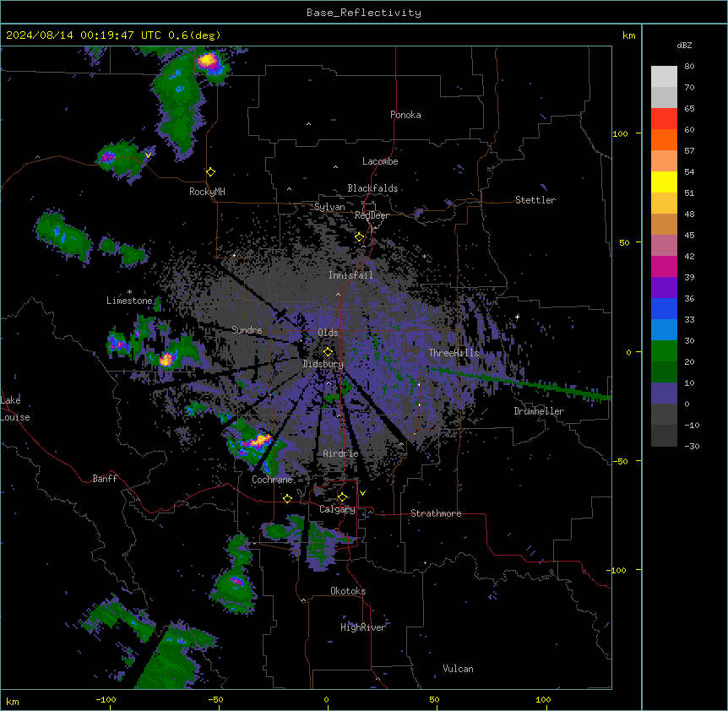The height and width of the screenshot is (711, 728).
Task: Click the dBZ legend heading
Action: point(684,45)
